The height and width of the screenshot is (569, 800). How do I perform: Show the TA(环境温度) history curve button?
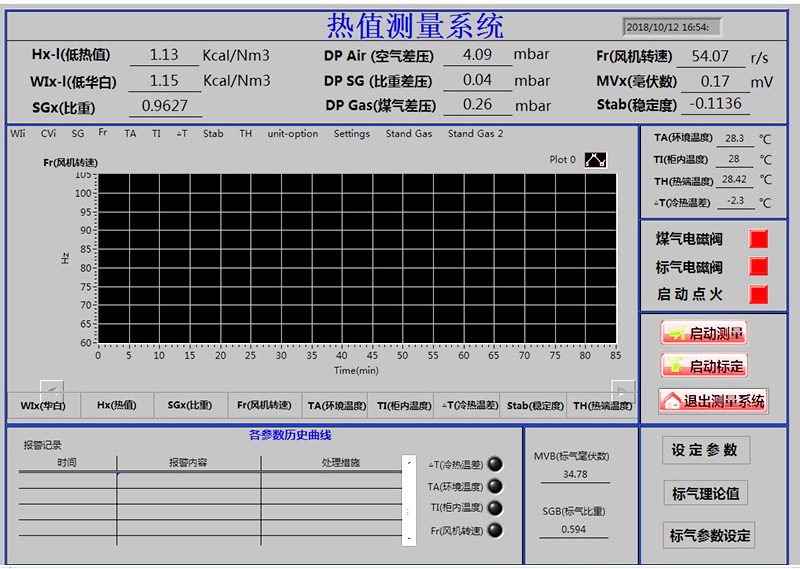pyautogui.click(x=336, y=406)
